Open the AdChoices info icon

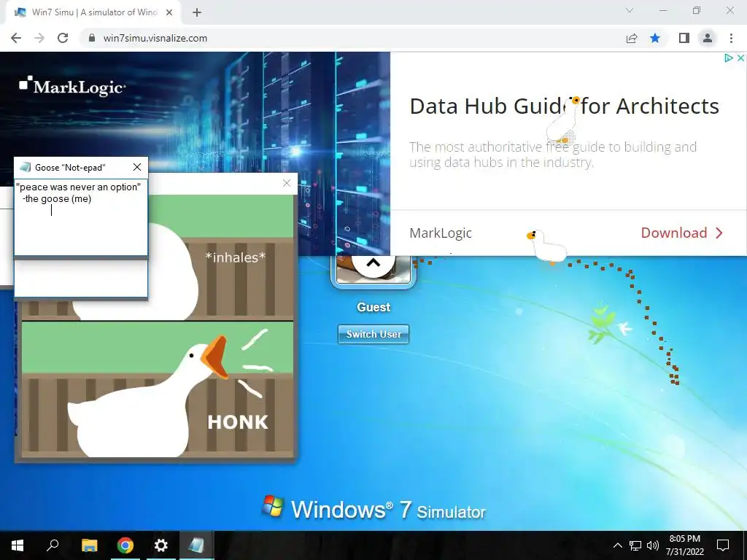[x=729, y=58]
